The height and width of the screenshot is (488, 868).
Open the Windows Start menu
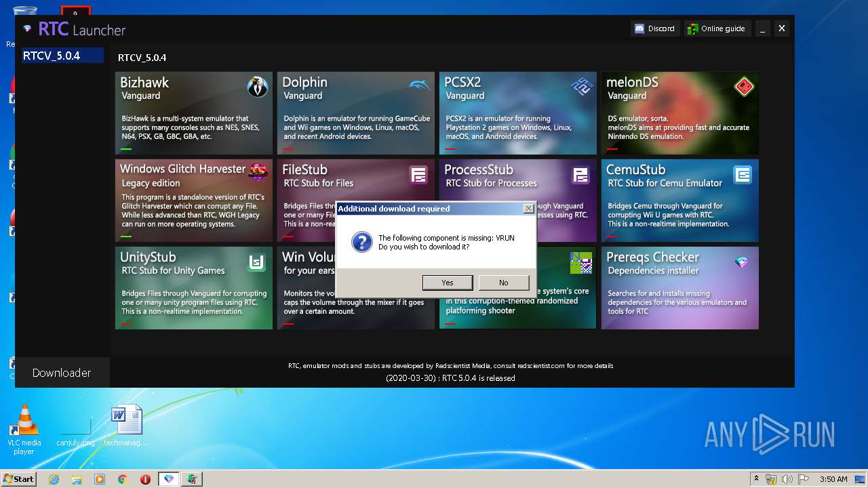[x=18, y=479]
